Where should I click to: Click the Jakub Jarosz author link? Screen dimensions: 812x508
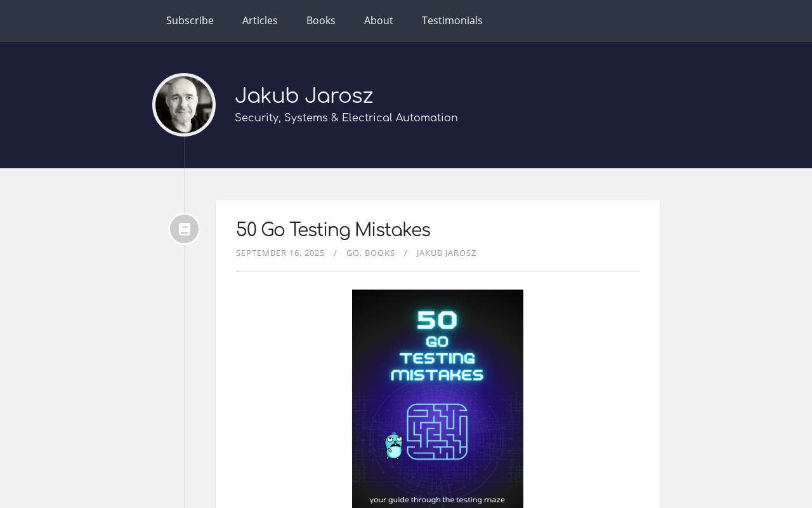[447, 253]
